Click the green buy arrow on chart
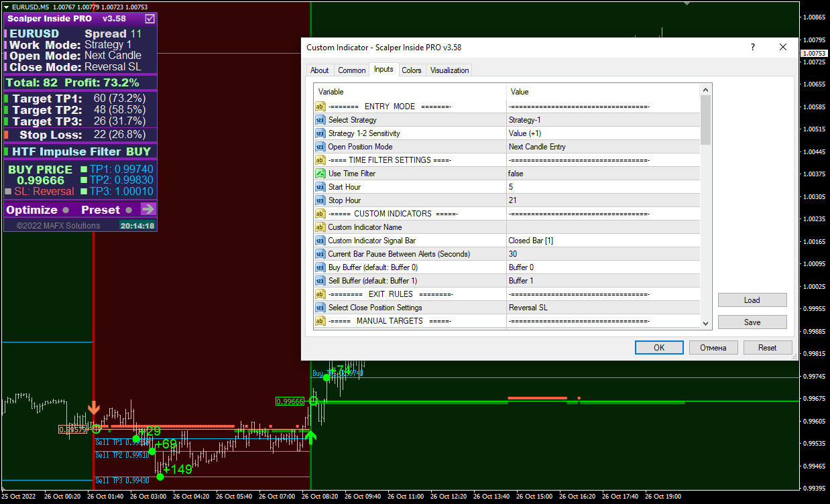The width and height of the screenshot is (830, 504). 310,438
